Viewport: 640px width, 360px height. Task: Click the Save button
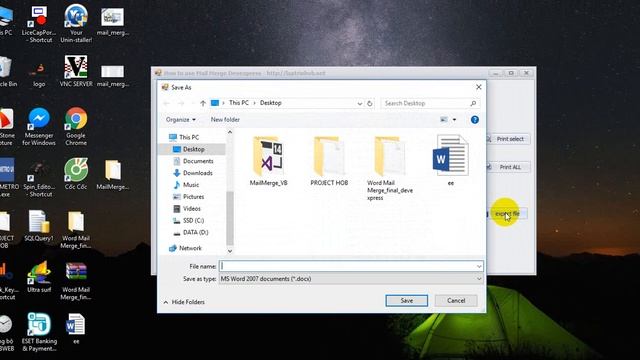tap(407, 300)
